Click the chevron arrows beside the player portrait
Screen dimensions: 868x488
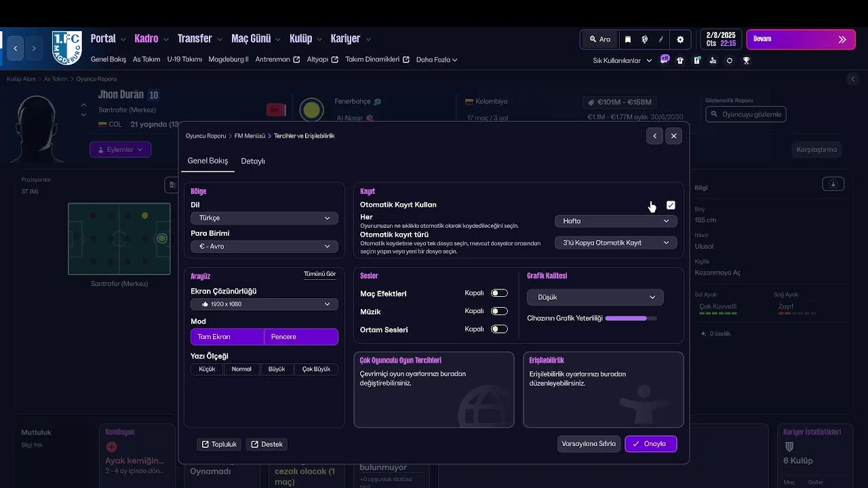83,110
